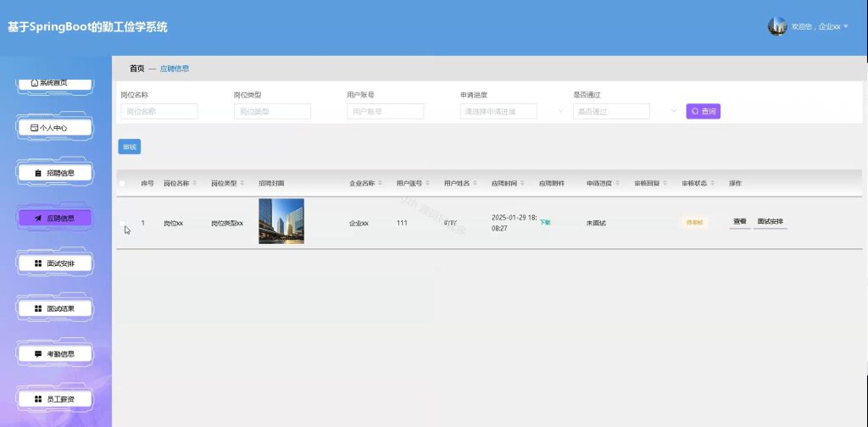This screenshot has height=427, width=868.
Task: Open the 招聘封面 building thumbnail
Action: click(281, 221)
